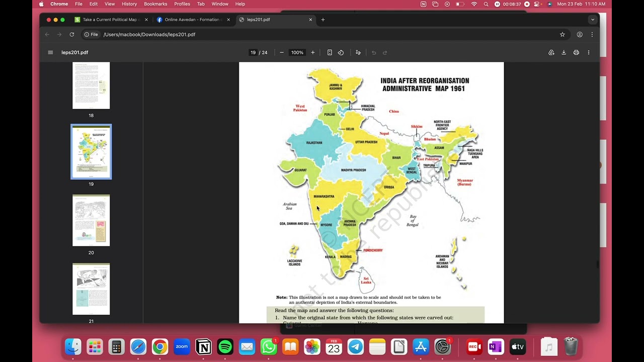
Task: Open Telegram from the dock
Action: coord(356,347)
